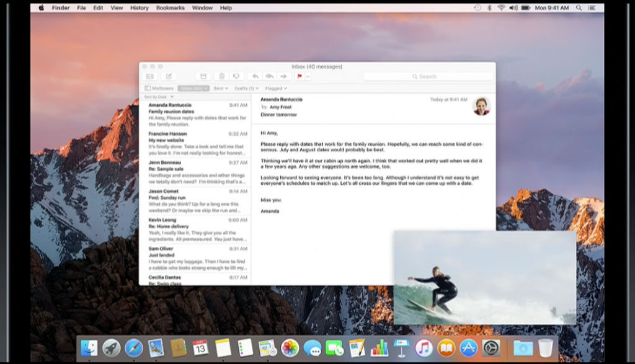Open the Apple menu
Screen dimensions: 635x364
click(42, 7)
